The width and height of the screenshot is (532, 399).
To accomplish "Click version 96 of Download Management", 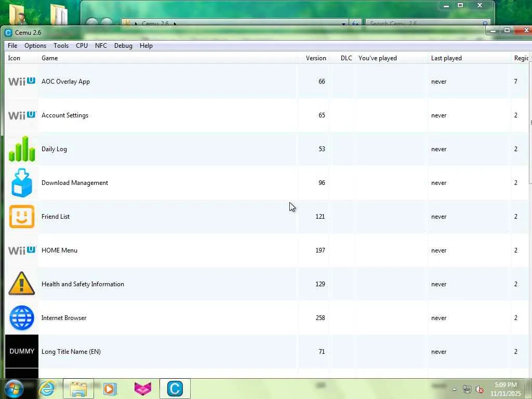I will click(x=322, y=183).
